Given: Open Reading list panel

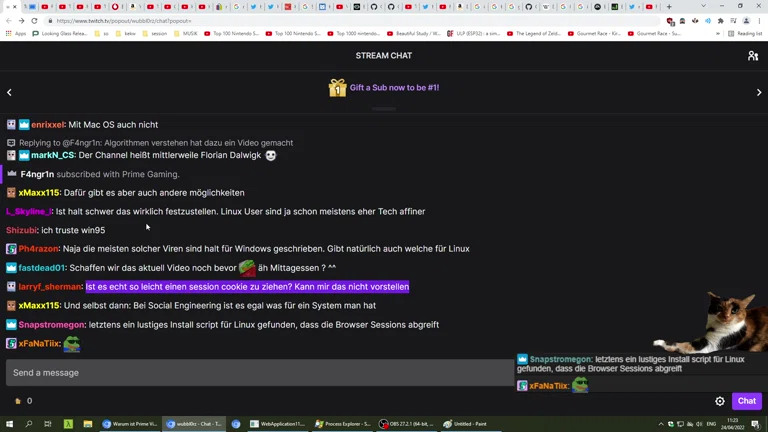Looking at the screenshot, I should click(x=745, y=34).
